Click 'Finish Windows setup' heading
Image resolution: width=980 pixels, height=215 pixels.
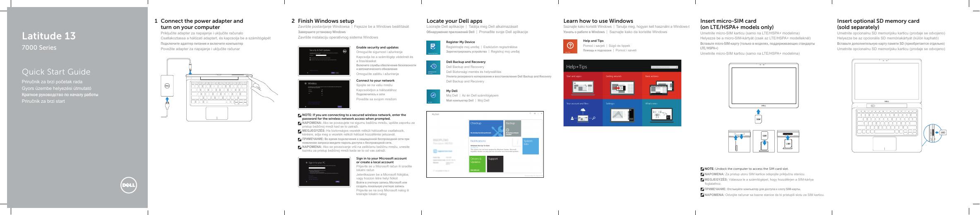[x=326, y=21]
